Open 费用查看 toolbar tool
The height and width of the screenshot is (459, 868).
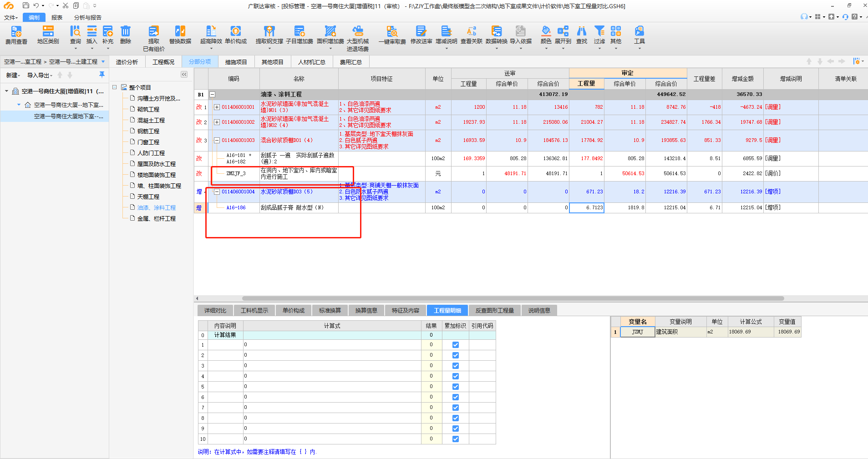point(16,35)
